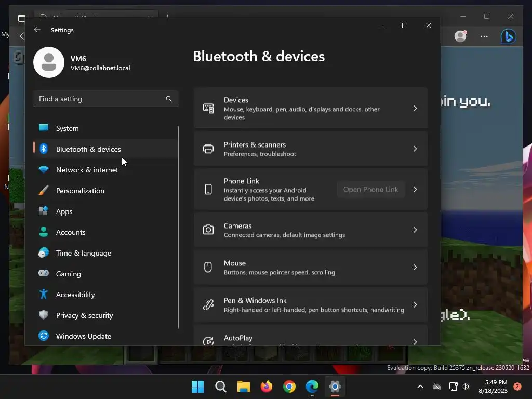The height and width of the screenshot is (399, 532).
Task: Launch Firefox from taskbar
Action: pos(267,387)
